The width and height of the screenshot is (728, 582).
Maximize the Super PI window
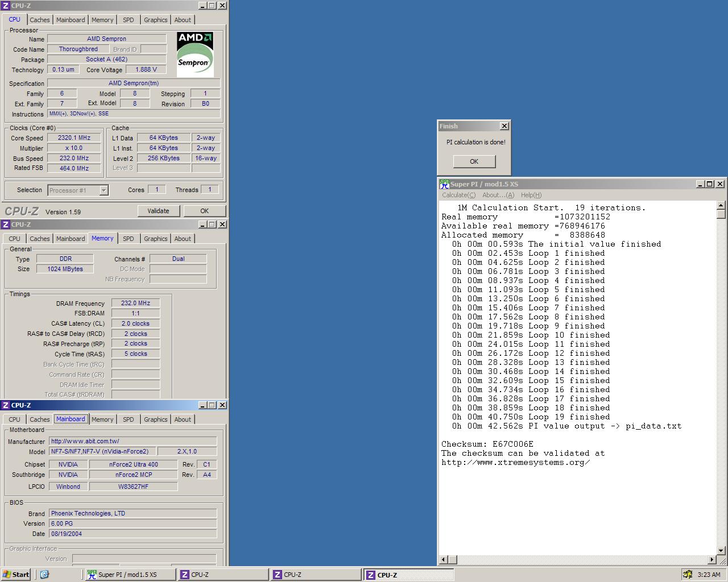[710, 184]
